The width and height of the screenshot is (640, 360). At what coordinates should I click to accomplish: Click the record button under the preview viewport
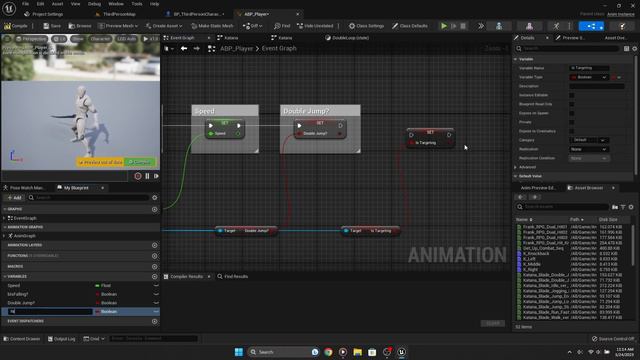pyautogui.click(x=138, y=176)
